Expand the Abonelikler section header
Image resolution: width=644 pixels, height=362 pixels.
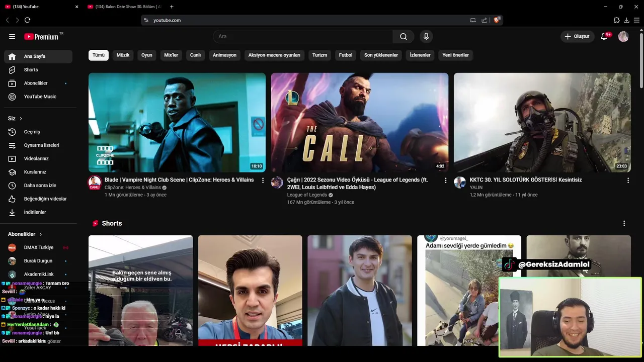tap(25, 234)
